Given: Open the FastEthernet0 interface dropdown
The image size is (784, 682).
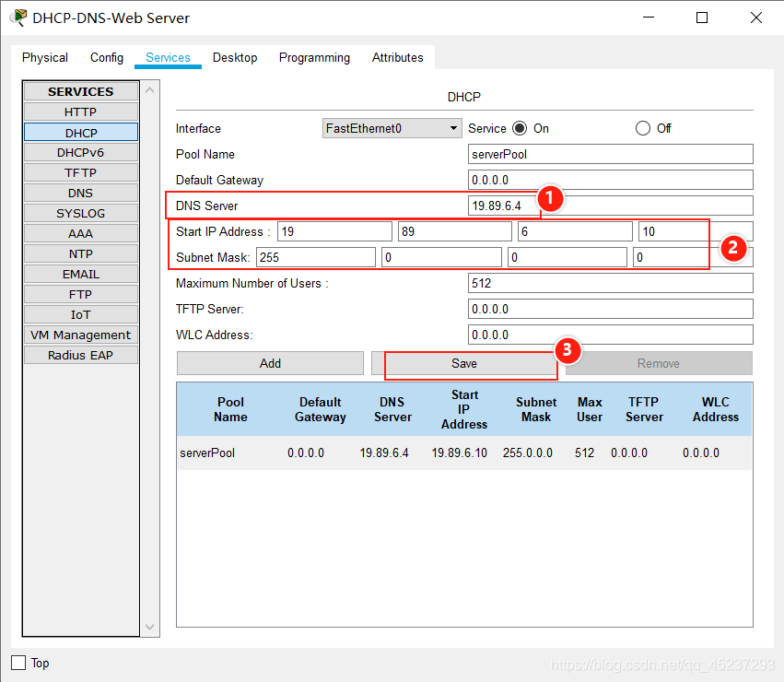Looking at the screenshot, I should click(x=392, y=129).
